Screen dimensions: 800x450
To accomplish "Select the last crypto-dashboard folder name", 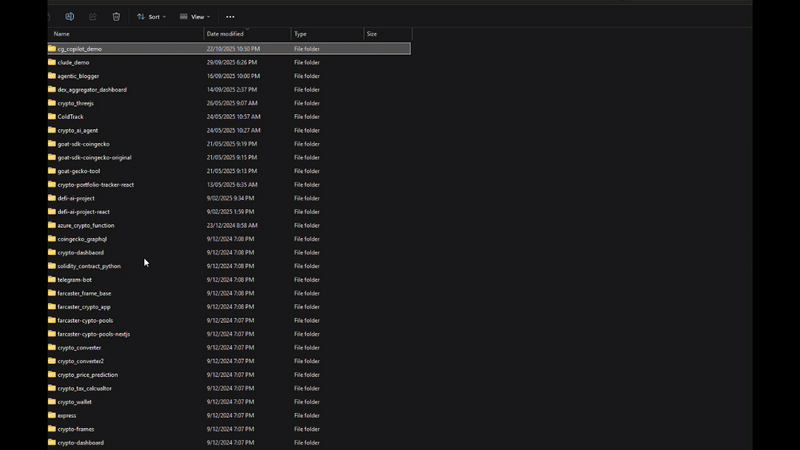I will point(81,442).
